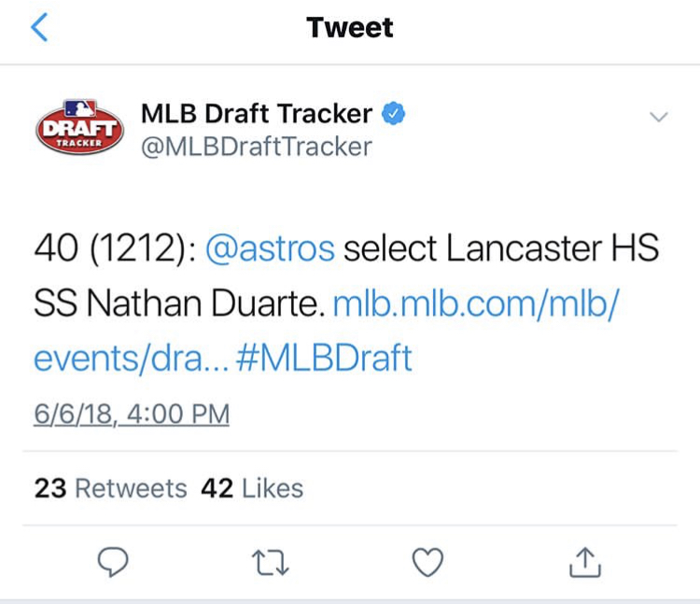Expand tweet options with the chevron
This screenshot has width=700, height=604.
click(659, 118)
